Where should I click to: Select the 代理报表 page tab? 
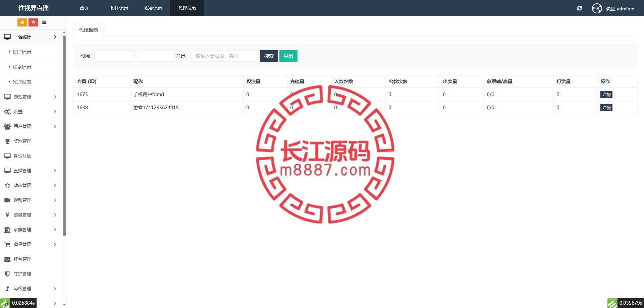coord(89,30)
